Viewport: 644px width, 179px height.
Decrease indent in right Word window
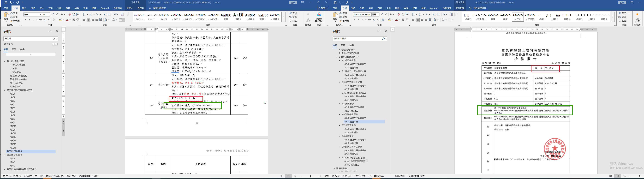pyautogui.click(x=434, y=15)
